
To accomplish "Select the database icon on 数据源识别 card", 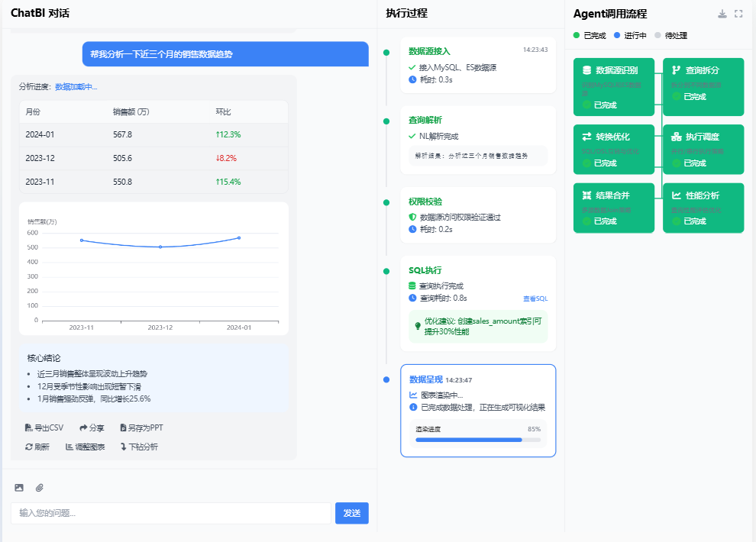I will tap(586, 70).
